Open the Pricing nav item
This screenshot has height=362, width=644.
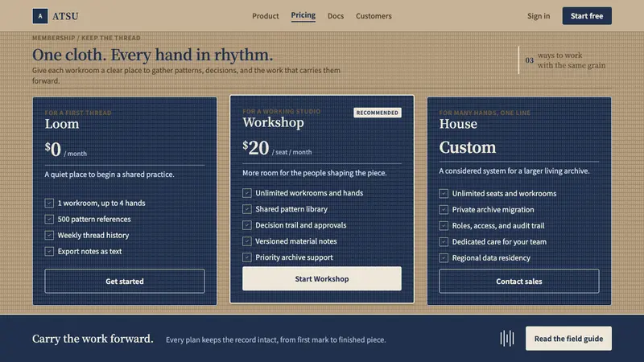click(303, 15)
